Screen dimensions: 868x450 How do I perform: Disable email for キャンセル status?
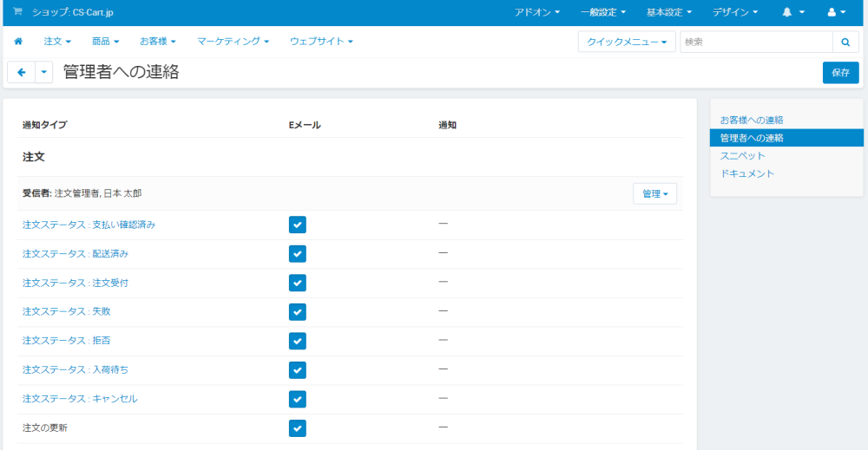click(298, 399)
